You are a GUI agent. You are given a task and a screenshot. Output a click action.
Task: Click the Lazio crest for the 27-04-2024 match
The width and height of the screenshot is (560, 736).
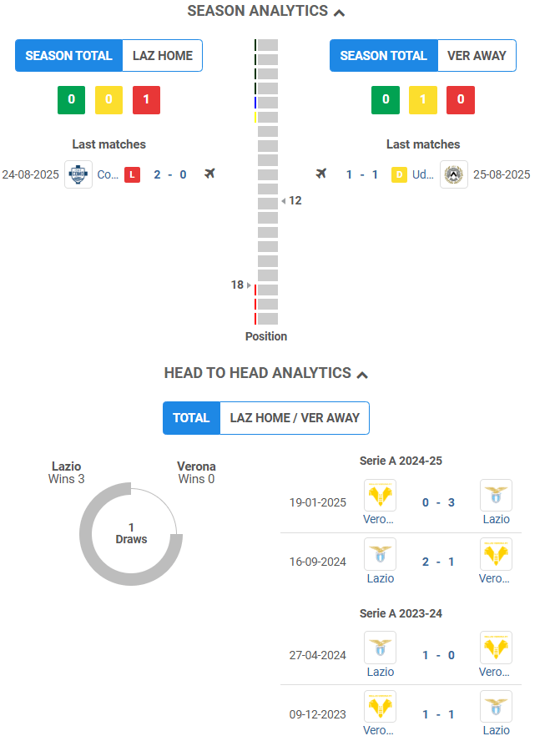coord(381,648)
